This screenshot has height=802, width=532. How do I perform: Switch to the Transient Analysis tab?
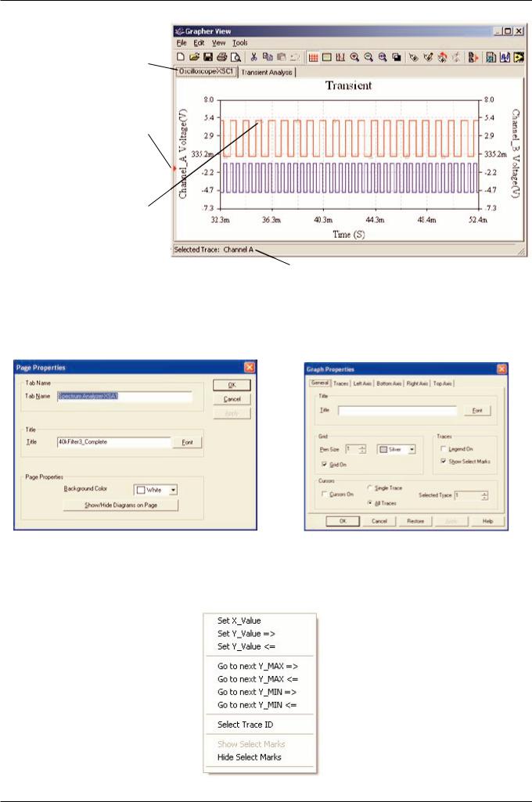[267, 72]
